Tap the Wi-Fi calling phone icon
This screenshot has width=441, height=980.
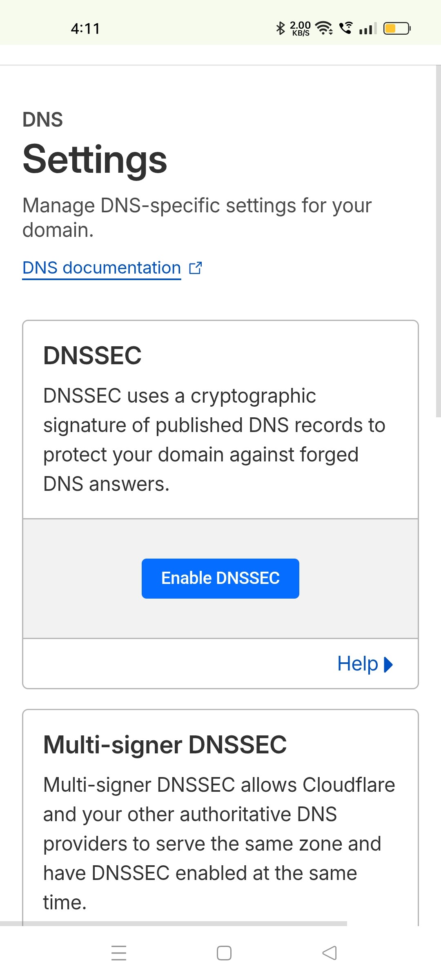pos(346,28)
